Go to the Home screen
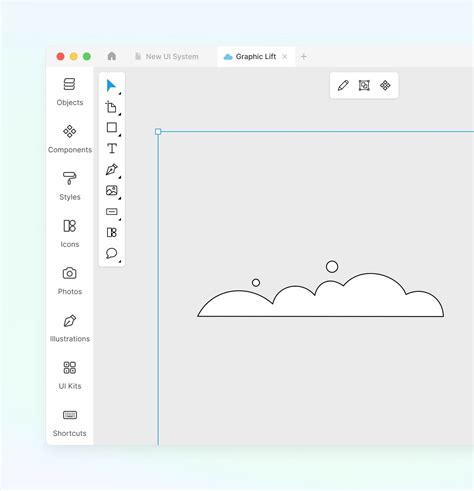Screen dimensions: 474x491 [112, 56]
